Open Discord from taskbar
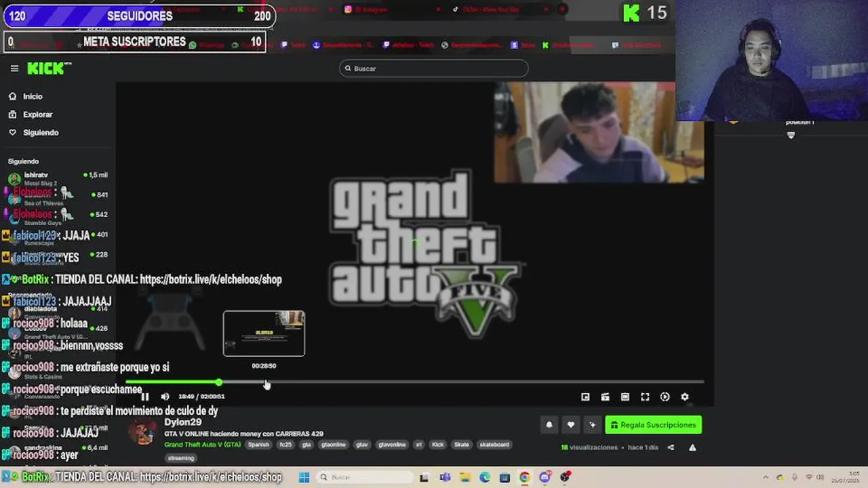Image resolution: width=868 pixels, height=488 pixels. pos(545,477)
